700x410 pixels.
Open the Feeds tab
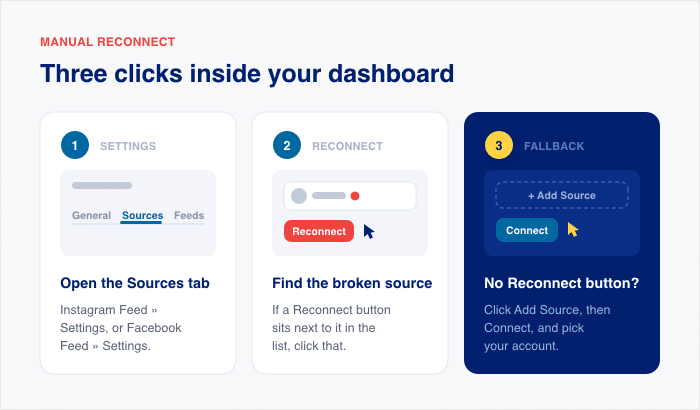(189, 215)
